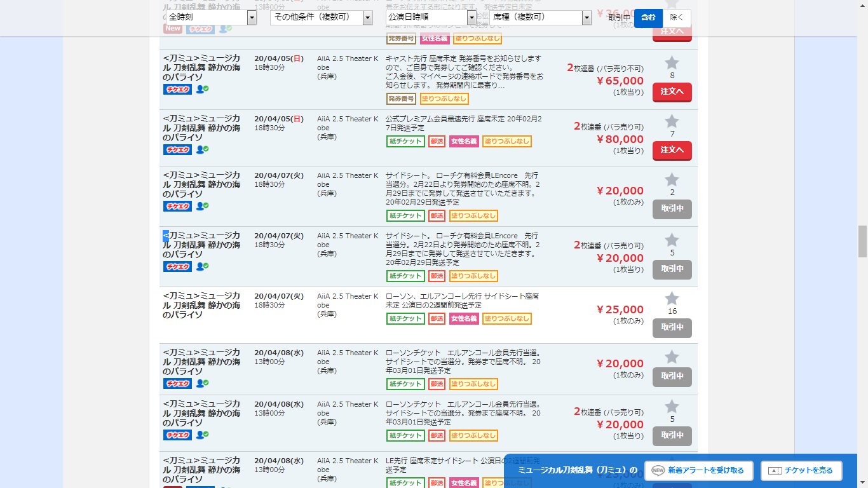The width and height of the screenshot is (868, 488).
Task: Open the 全時刻 time dropdown
Action: (x=211, y=17)
